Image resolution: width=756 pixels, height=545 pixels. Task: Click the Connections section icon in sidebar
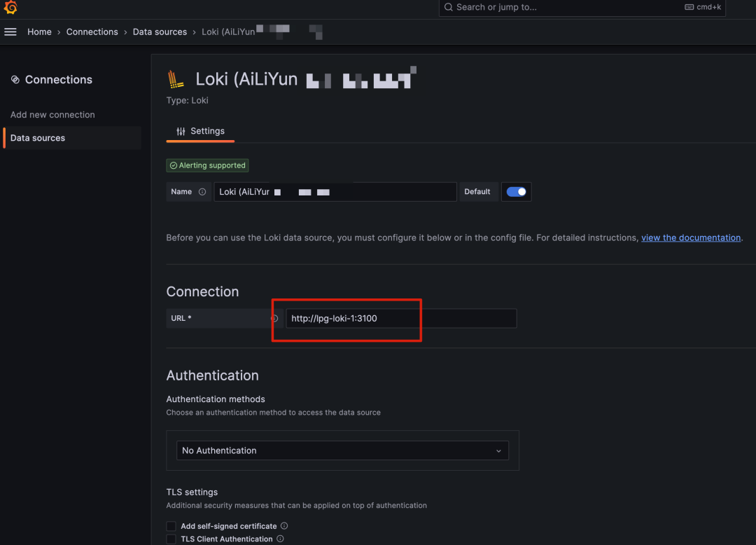15,80
